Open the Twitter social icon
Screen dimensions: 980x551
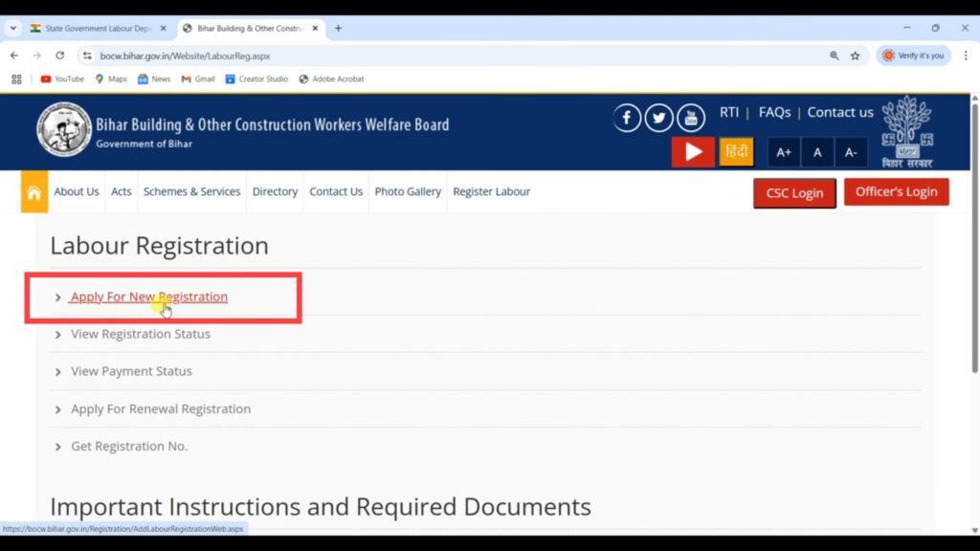click(x=658, y=118)
